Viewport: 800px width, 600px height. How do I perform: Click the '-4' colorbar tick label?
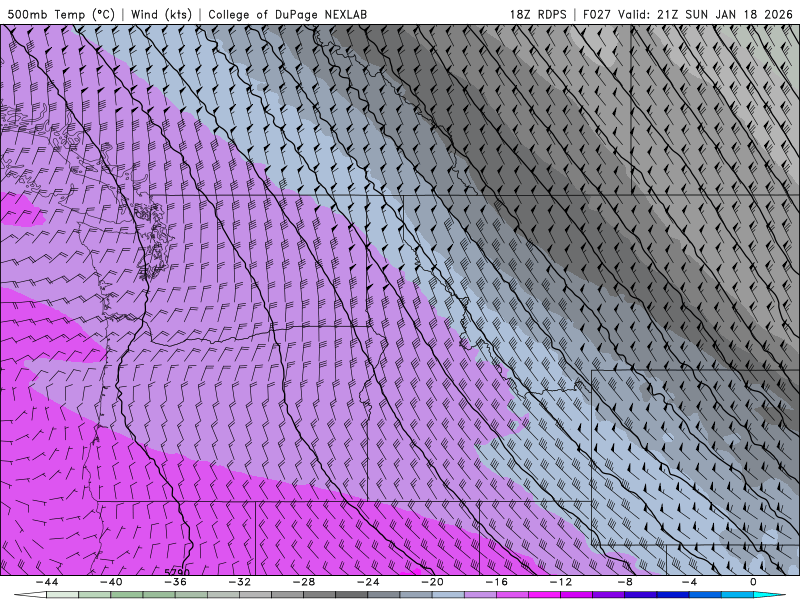pos(689,582)
